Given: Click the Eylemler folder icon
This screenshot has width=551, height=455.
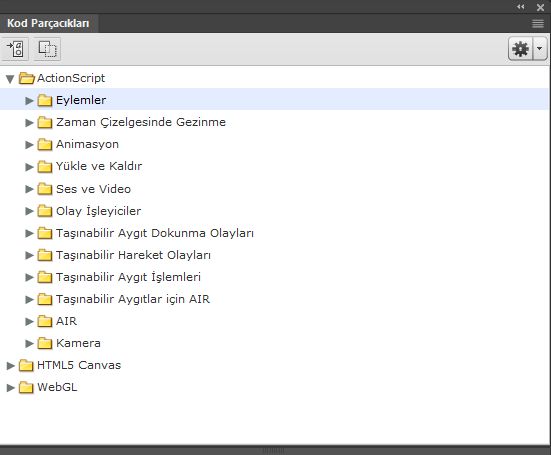Looking at the screenshot, I should (45, 100).
